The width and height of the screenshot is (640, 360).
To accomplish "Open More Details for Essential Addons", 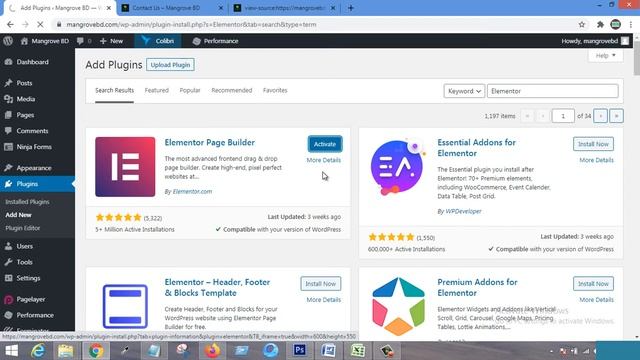I will (x=596, y=160).
